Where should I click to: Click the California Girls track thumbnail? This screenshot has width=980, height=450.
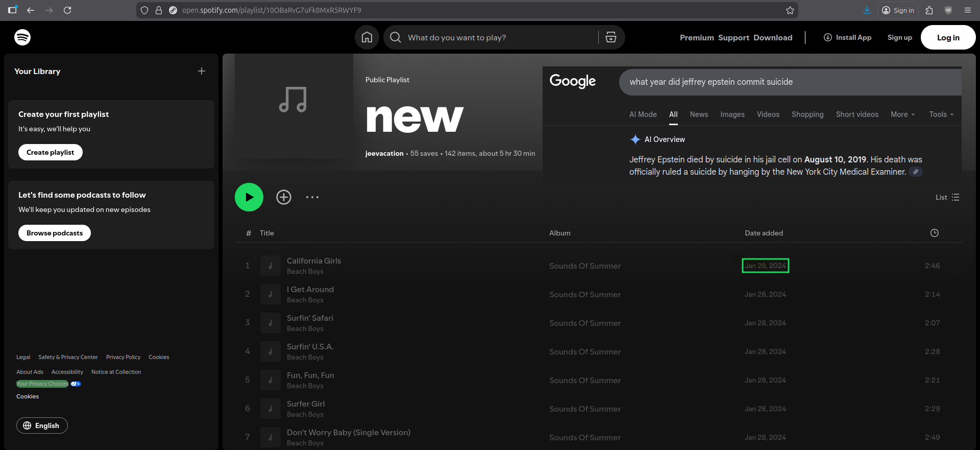[271, 266]
